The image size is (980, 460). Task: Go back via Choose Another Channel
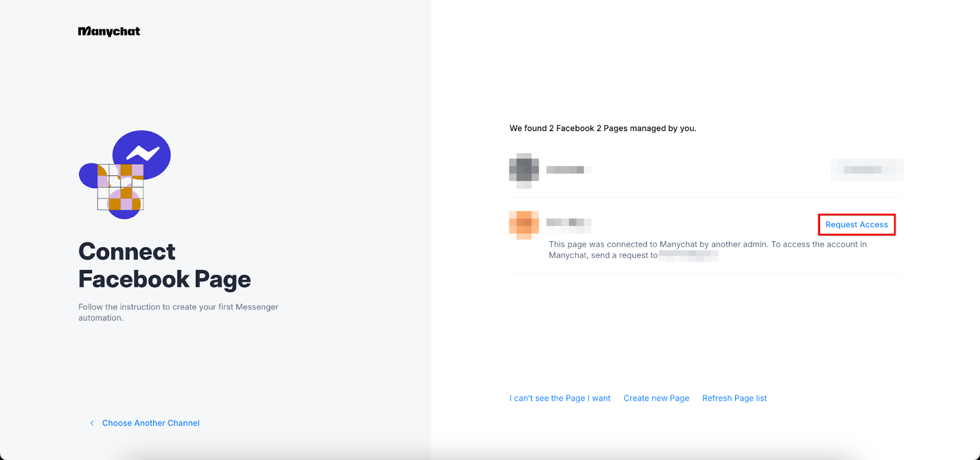[151, 423]
